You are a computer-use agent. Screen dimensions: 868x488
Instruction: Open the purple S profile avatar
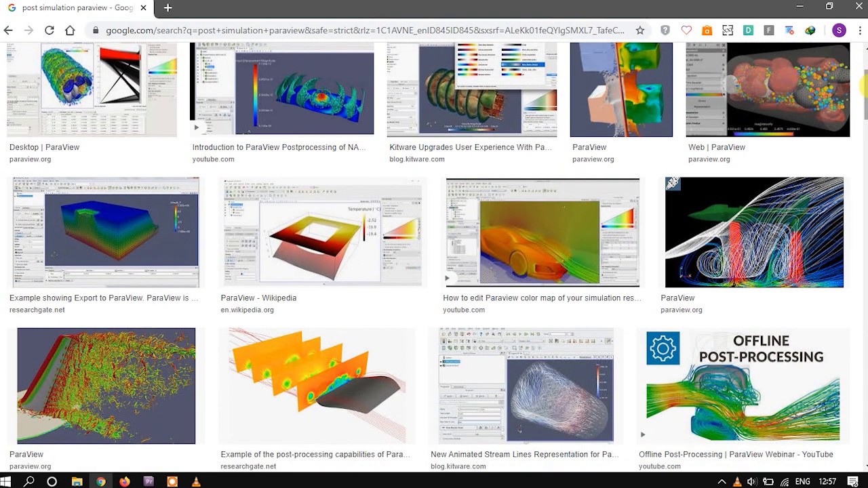click(x=839, y=30)
